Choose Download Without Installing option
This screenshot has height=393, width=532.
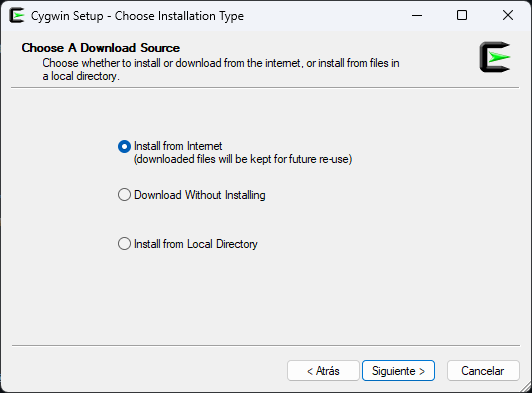coord(124,195)
